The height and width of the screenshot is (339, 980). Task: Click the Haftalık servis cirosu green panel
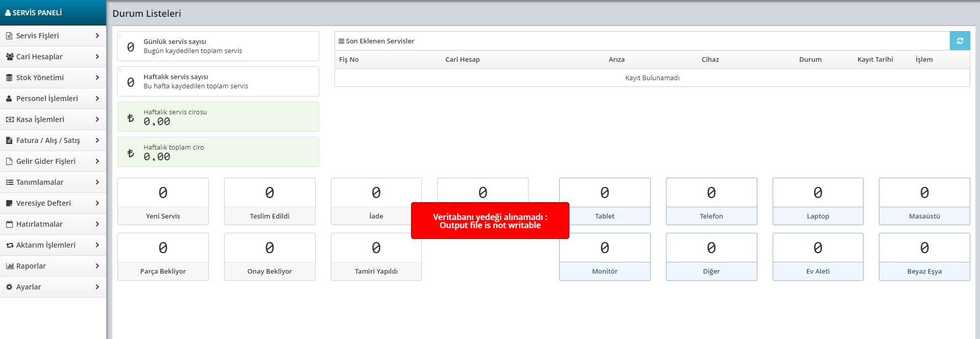218,117
